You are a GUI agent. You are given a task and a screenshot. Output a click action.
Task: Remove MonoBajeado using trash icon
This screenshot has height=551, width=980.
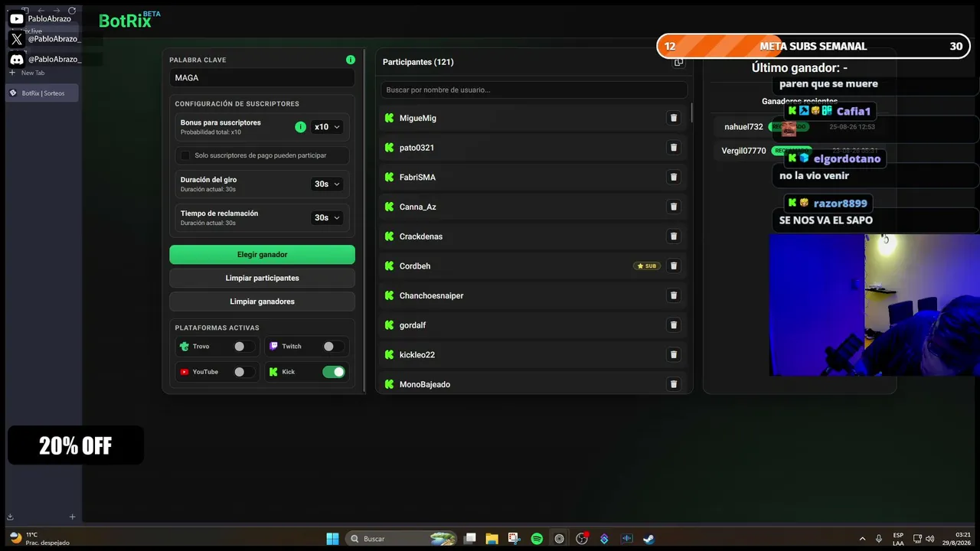tap(674, 384)
